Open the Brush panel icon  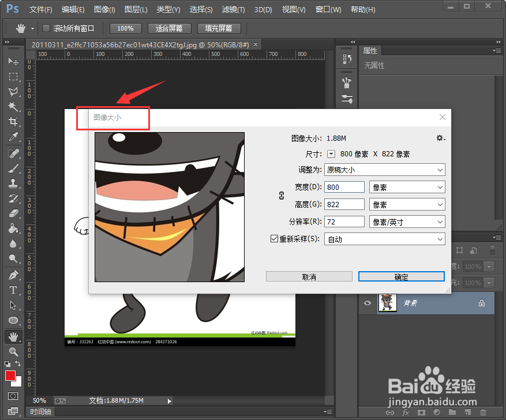click(x=347, y=83)
